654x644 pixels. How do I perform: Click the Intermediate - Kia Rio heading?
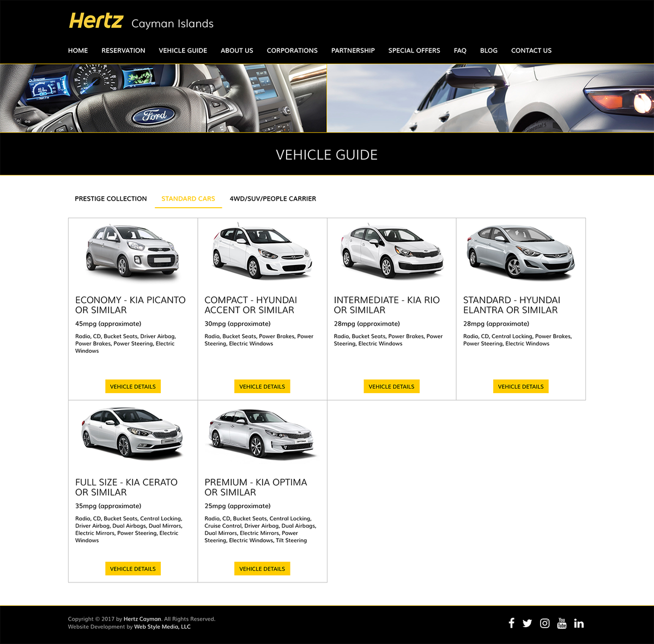(387, 305)
